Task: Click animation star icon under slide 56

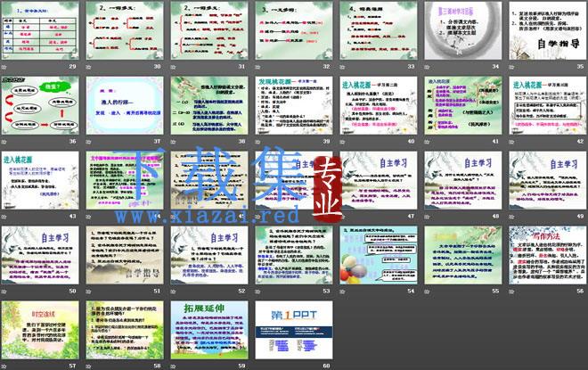Action: (511, 292)
